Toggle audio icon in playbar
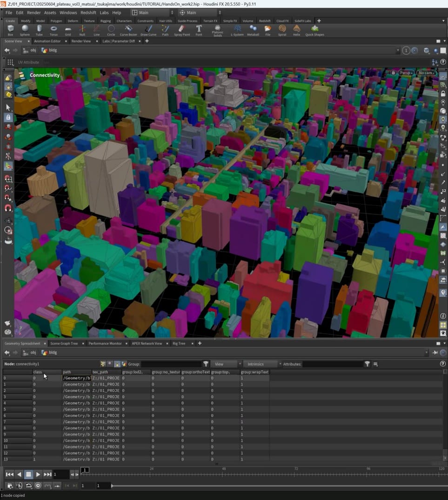 (x=19, y=486)
